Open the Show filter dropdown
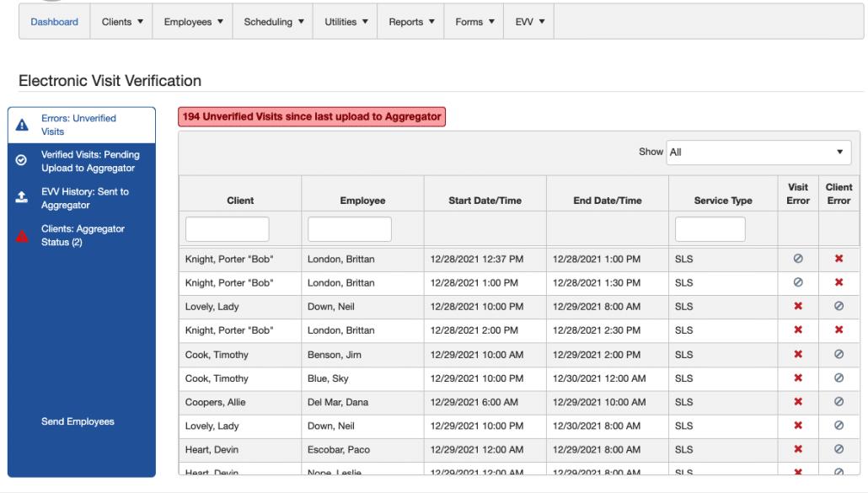Image resolution: width=868 pixels, height=493 pixels. pyautogui.click(x=758, y=153)
